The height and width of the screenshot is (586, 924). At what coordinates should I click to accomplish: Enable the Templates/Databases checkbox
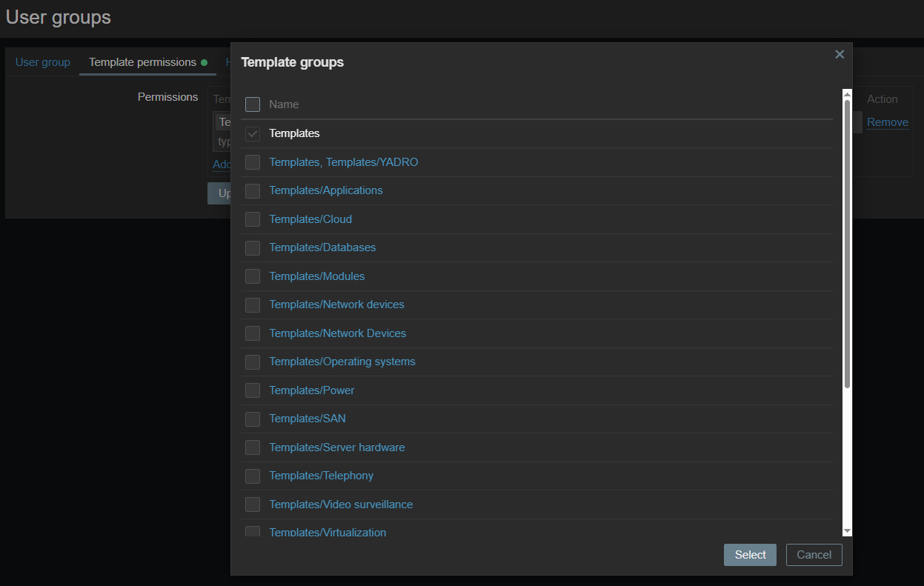pos(253,247)
